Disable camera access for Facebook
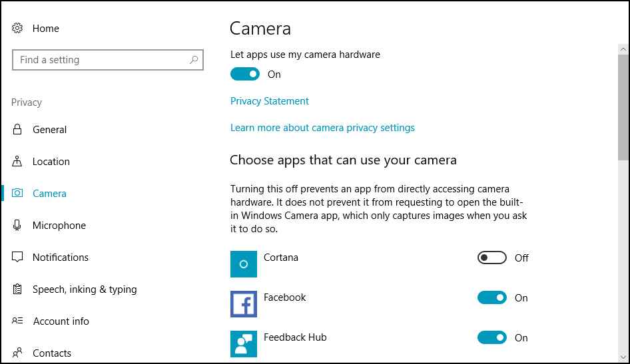The height and width of the screenshot is (364, 630). point(492,298)
